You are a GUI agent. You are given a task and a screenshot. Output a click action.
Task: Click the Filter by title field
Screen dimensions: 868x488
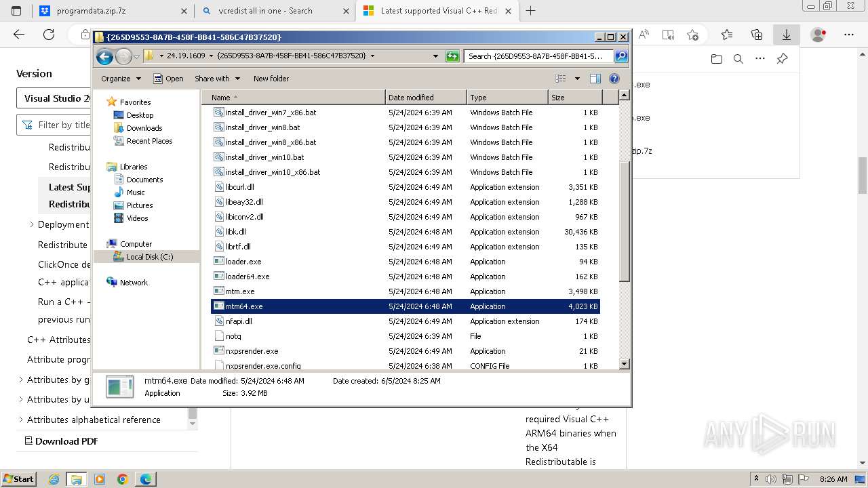pyautogui.click(x=55, y=125)
